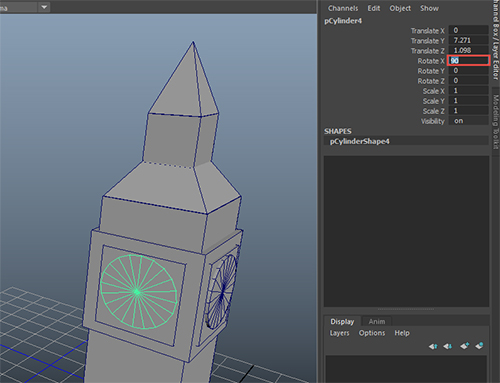500x383 pixels.
Task: Open the Channels menu
Action: pyautogui.click(x=343, y=8)
